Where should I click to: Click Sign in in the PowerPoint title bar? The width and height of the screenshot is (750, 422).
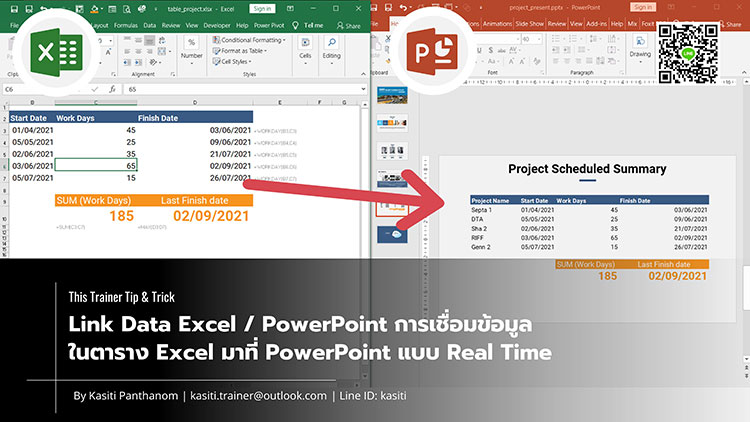click(642, 7)
